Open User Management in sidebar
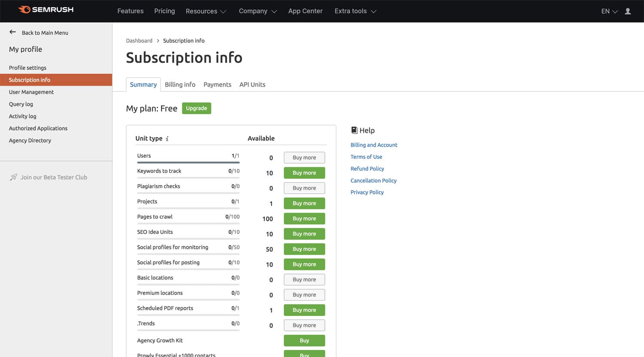 pyautogui.click(x=31, y=92)
